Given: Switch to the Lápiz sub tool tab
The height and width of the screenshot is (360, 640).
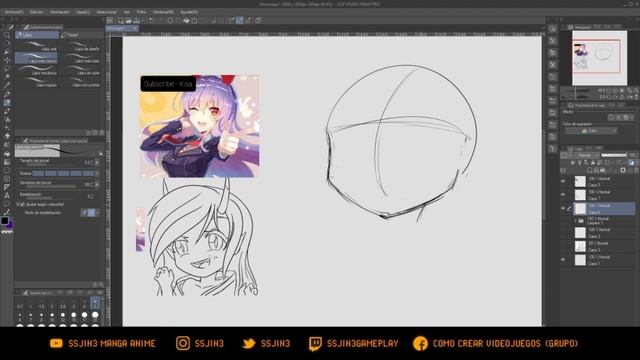Looking at the screenshot, I should coord(37,35).
